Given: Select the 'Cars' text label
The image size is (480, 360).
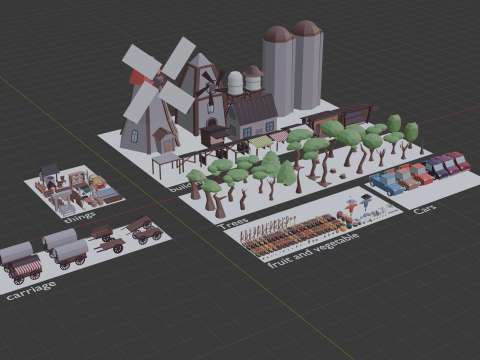Looking at the screenshot, I should coord(425,209).
